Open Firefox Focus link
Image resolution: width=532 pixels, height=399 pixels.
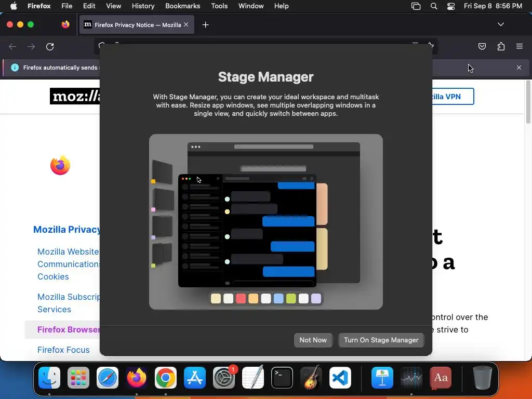click(x=63, y=350)
